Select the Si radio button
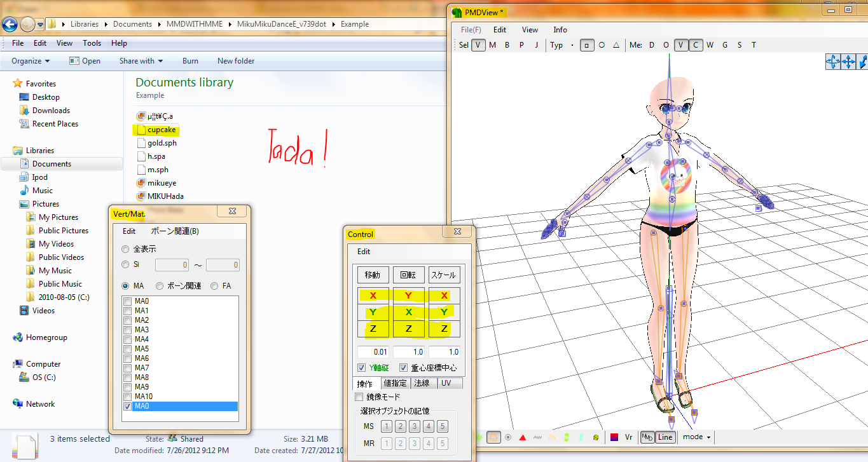Screen dimensions: 868x462 click(x=125, y=264)
